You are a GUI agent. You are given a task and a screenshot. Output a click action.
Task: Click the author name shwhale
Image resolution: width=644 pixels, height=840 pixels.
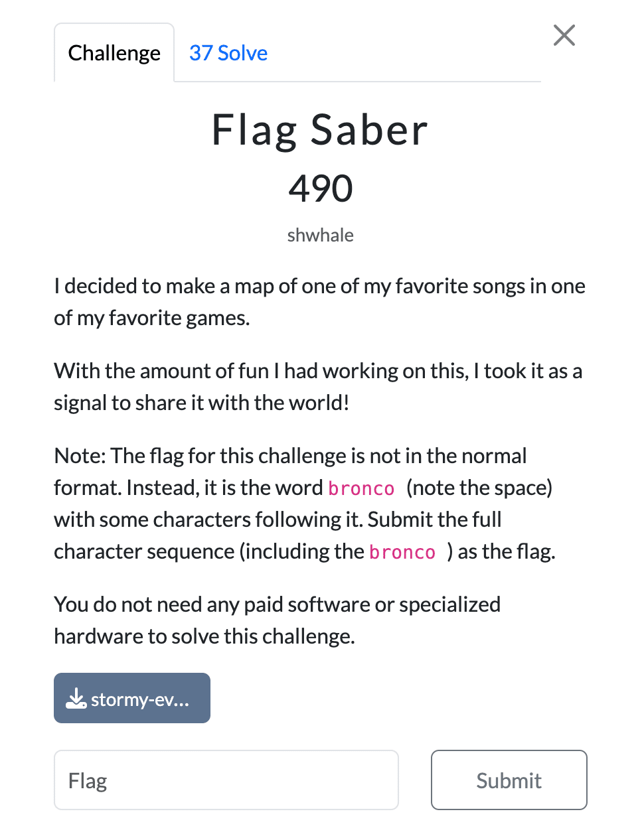point(321,236)
